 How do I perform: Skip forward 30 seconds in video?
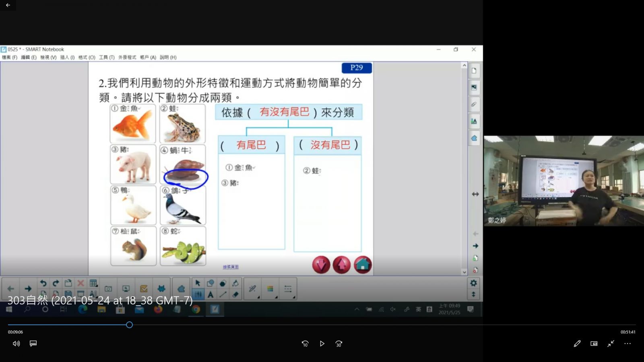339,343
